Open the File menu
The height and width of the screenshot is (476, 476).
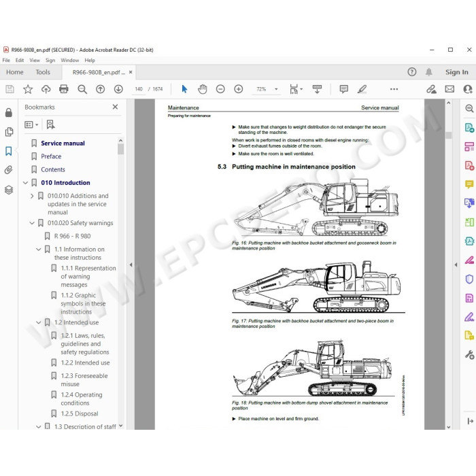click(6, 60)
